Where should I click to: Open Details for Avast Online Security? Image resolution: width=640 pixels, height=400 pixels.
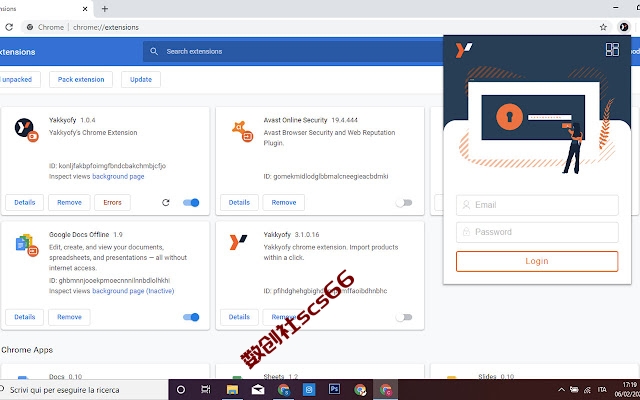pos(239,202)
